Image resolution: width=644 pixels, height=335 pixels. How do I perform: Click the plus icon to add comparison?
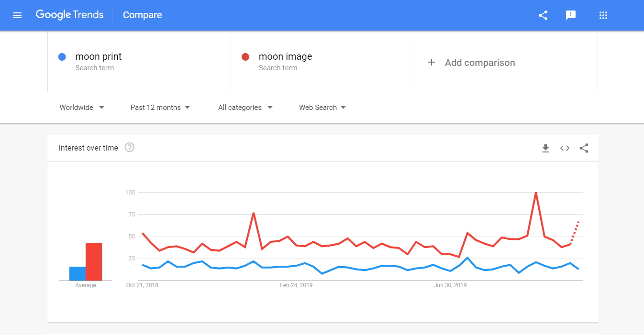(x=432, y=63)
